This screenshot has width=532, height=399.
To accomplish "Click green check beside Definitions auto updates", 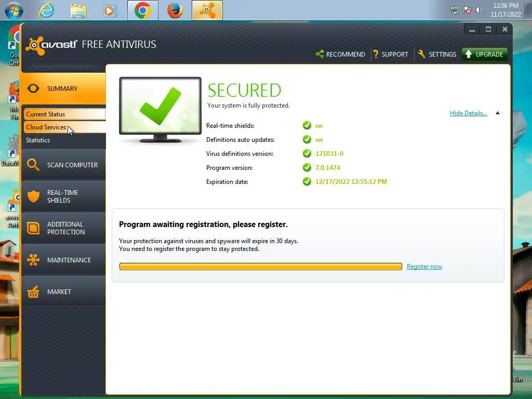I will tap(307, 139).
